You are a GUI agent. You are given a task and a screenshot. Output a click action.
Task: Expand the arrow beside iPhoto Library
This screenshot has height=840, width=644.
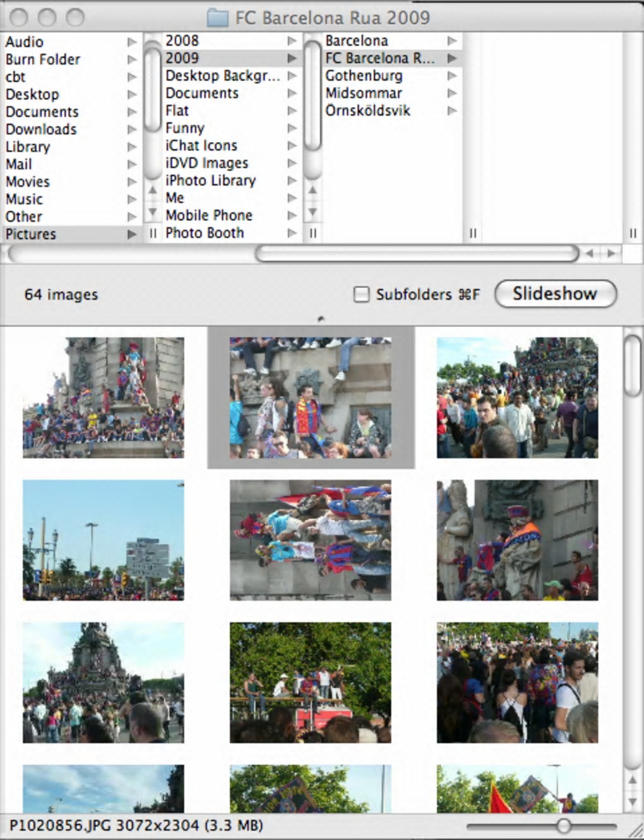(x=292, y=180)
